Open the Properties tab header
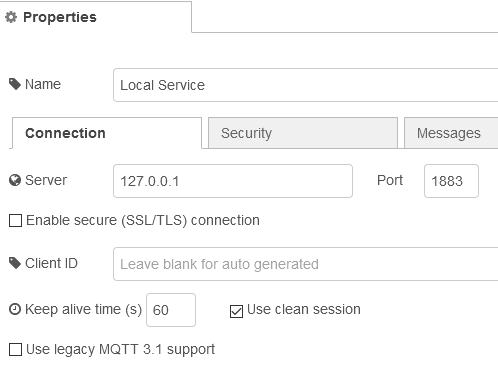The width and height of the screenshot is (498, 370). (96, 17)
